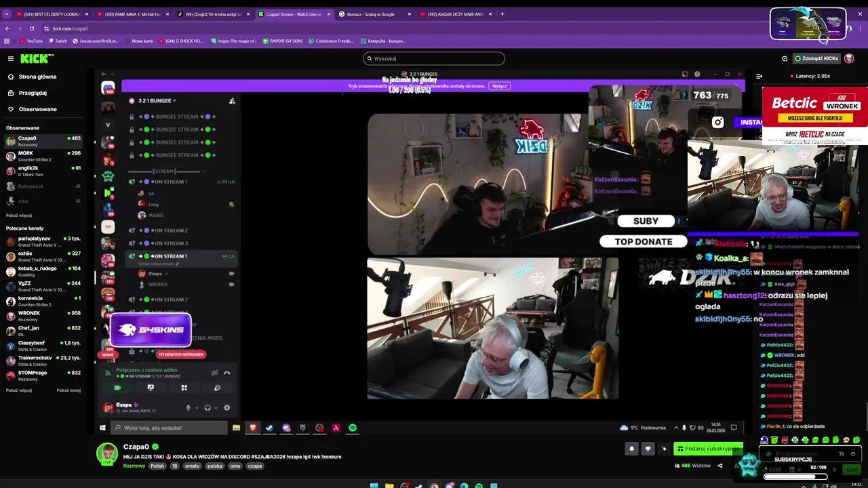The height and width of the screenshot is (488, 868).
Task: Click the green Kick logo
Action: (35, 58)
